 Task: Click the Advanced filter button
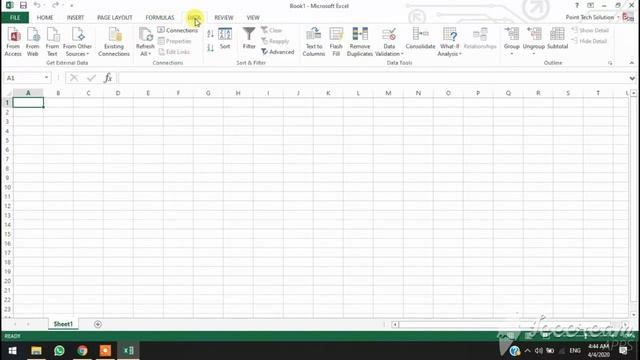[x=278, y=52]
